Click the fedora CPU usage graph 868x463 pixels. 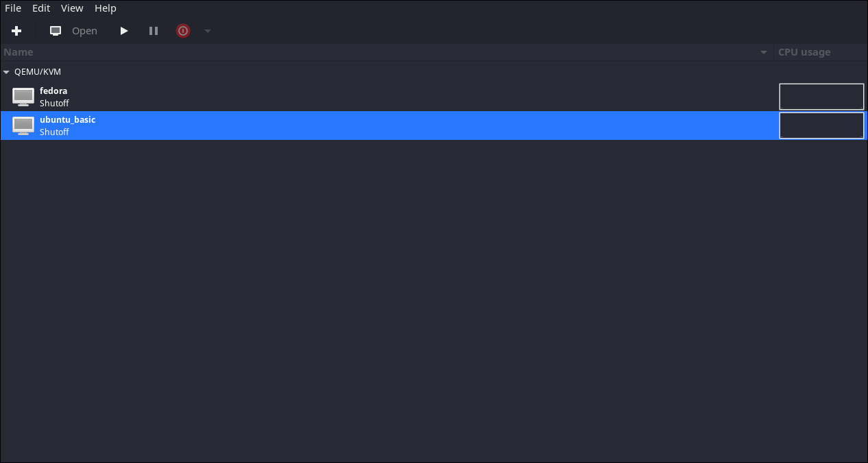click(x=821, y=97)
